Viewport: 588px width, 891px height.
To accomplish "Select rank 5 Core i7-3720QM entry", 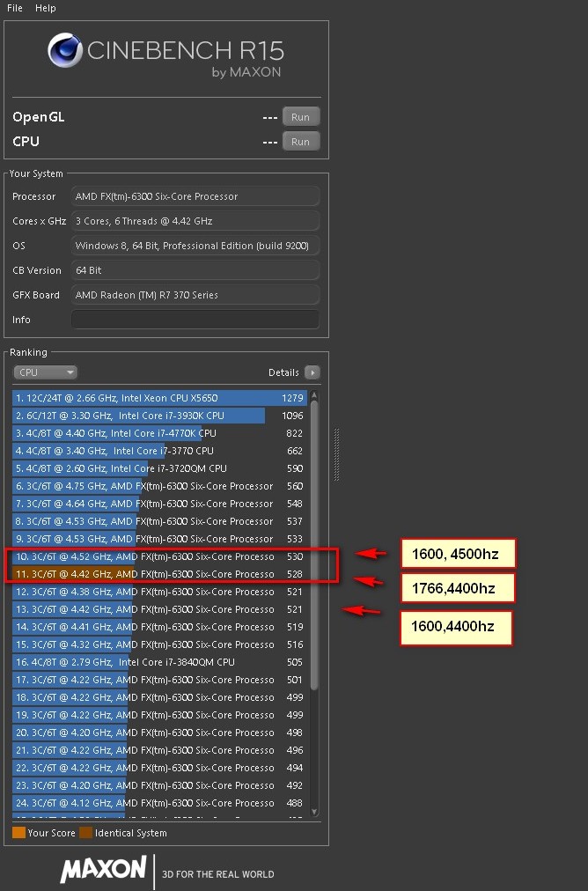I will [x=159, y=468].
